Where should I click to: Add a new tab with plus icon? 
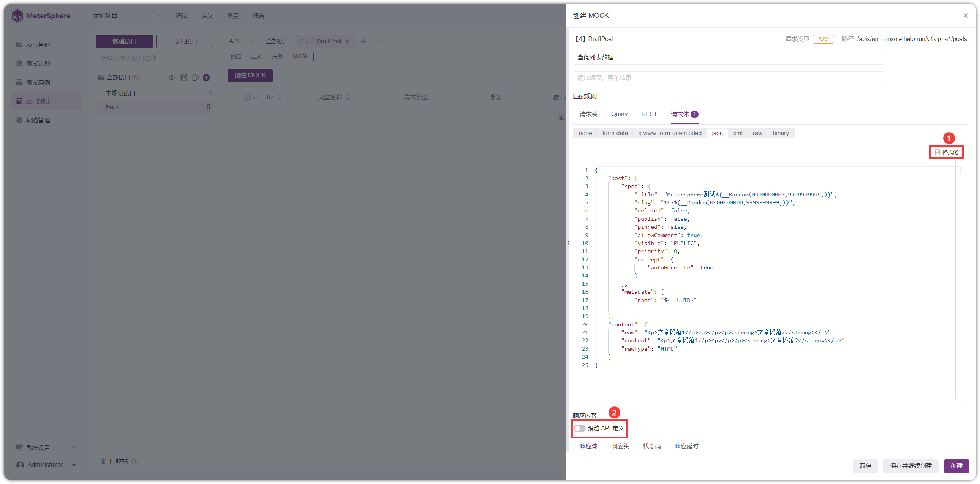363,41
